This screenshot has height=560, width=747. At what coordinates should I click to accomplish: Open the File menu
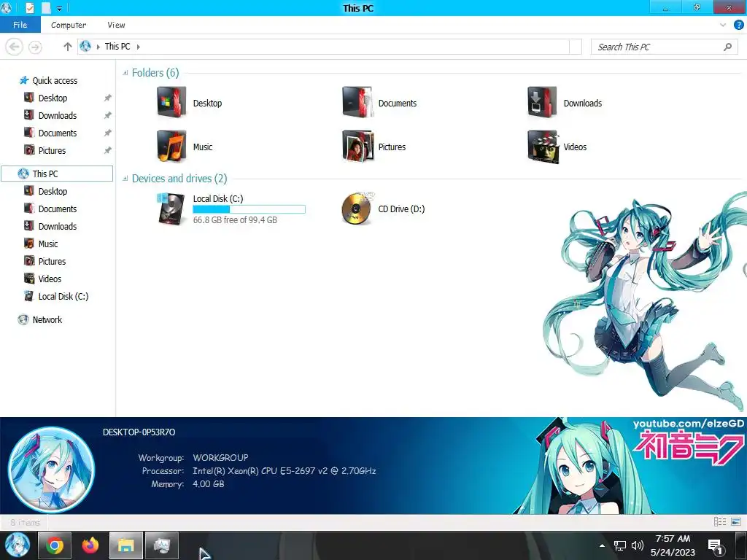(20, 25)
